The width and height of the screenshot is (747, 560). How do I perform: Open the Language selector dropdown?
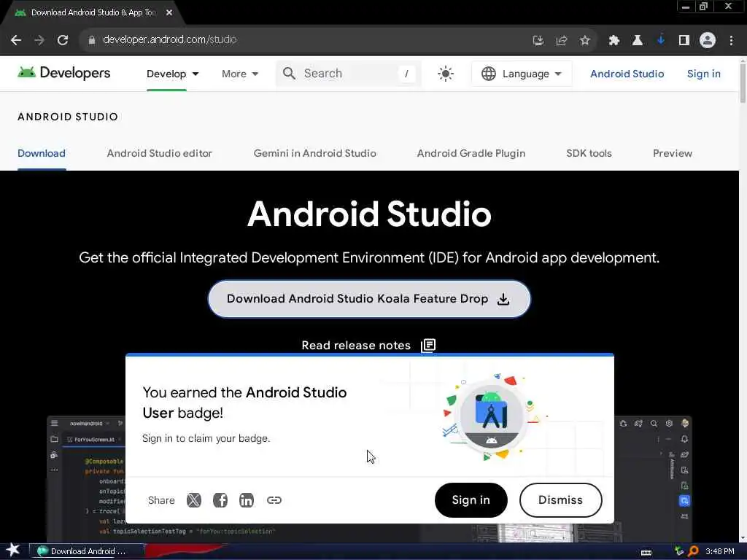[x=522, y=74]
